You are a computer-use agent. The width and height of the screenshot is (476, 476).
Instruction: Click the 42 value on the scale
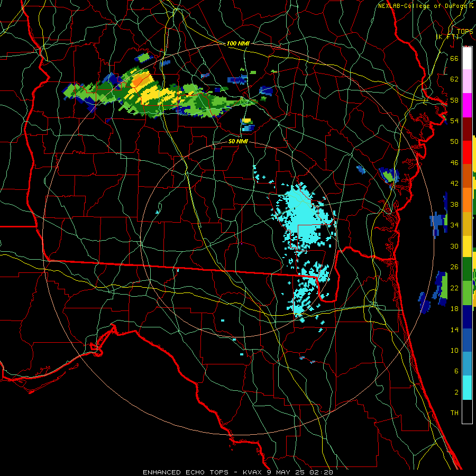tap(454, 183)
